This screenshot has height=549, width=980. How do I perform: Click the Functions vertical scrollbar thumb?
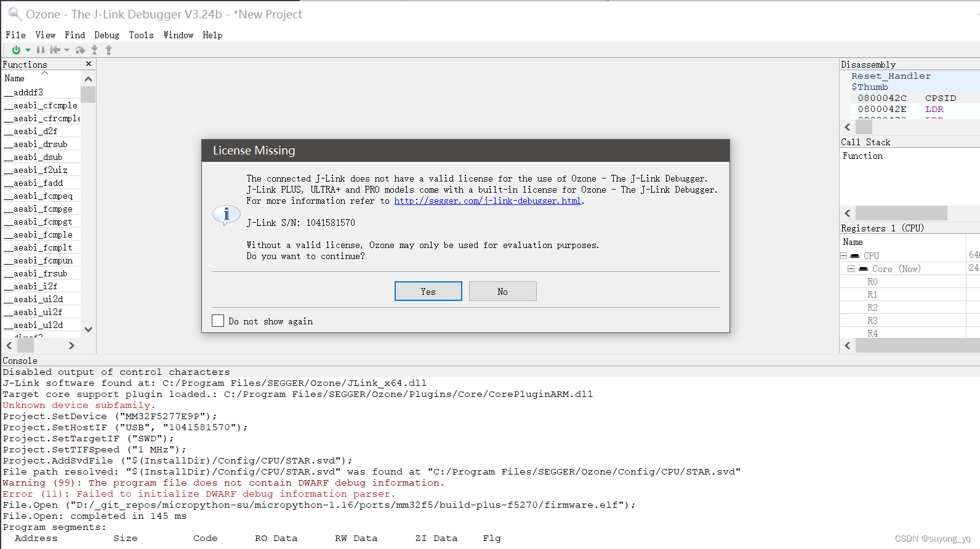(88, 94)
